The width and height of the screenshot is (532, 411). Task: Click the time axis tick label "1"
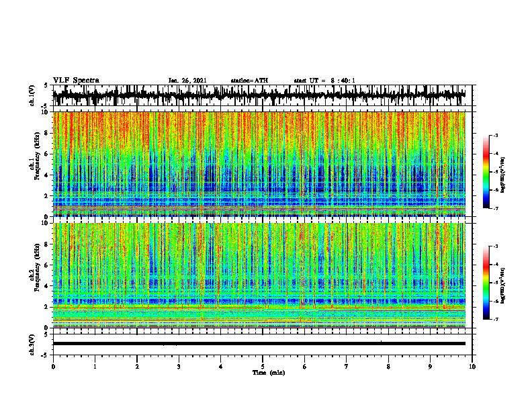[x=95, y=367]
